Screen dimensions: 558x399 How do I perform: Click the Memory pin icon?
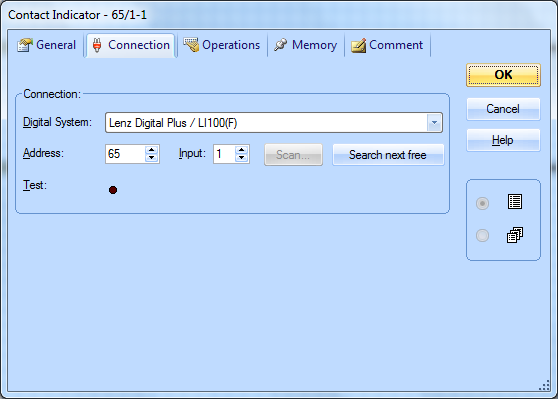[x=280, y=45]
